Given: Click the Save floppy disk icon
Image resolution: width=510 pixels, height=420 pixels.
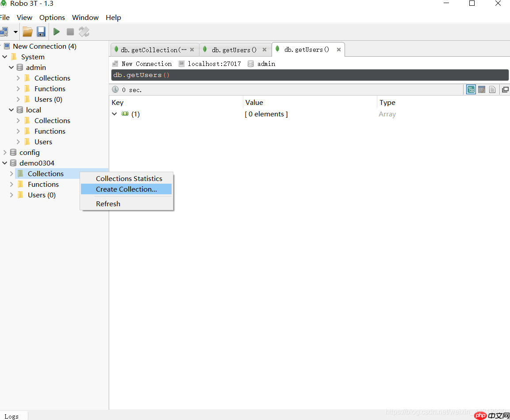Looking at the screenshot, I should [41, 32].
